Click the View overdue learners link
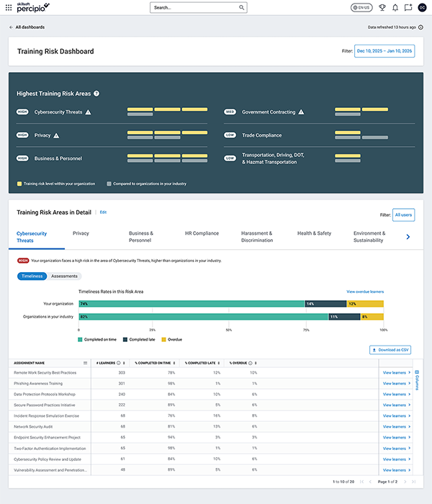Viewport: 432px width, 504px height. point(365,292)
